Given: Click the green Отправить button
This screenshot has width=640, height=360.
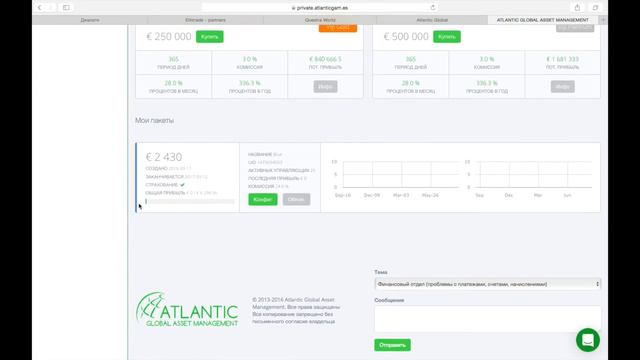Looking at the screenshot, I should coord(392,345).
